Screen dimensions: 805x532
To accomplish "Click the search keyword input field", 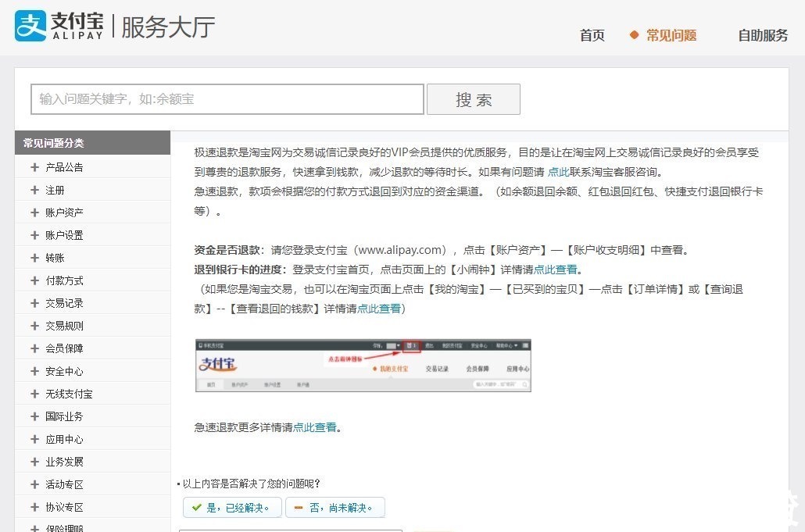I will point(227,99).
